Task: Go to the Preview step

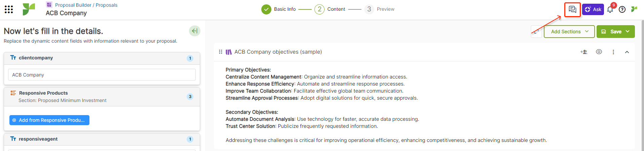Action: [x=380, y=9]
